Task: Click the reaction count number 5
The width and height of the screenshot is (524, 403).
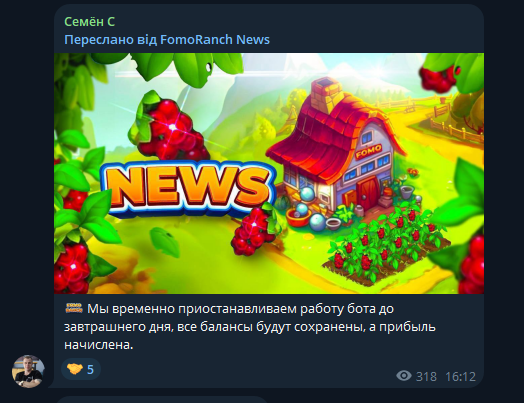Action: [90, 370]
